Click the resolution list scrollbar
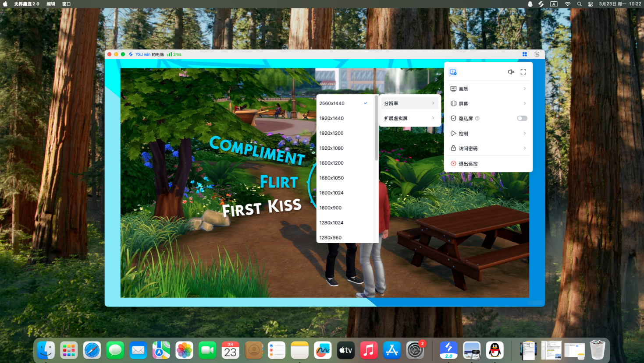Image resolution: width=644 pixels, height=363 pixels. [376, 128]
